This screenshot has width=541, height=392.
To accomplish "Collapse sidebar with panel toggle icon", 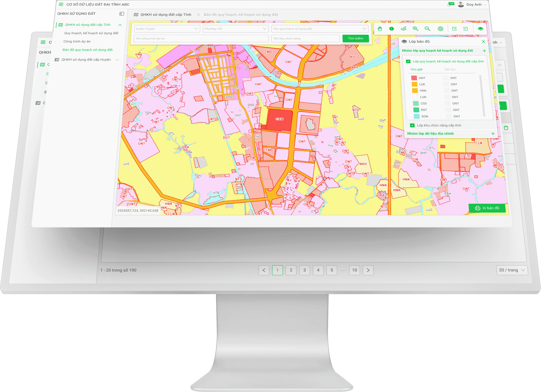I will 122,14.
